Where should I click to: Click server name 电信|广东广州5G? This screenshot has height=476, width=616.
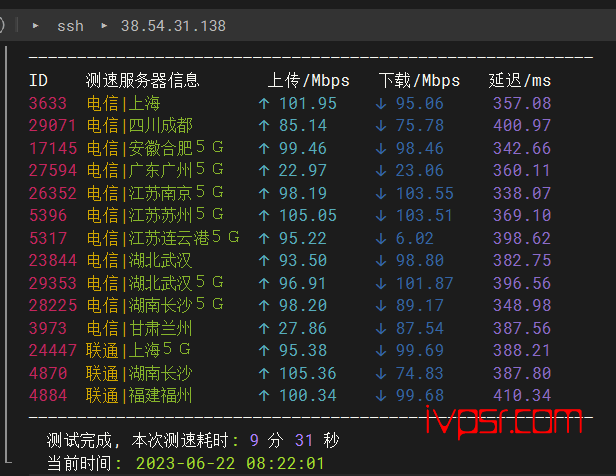[x=155, y=170]
